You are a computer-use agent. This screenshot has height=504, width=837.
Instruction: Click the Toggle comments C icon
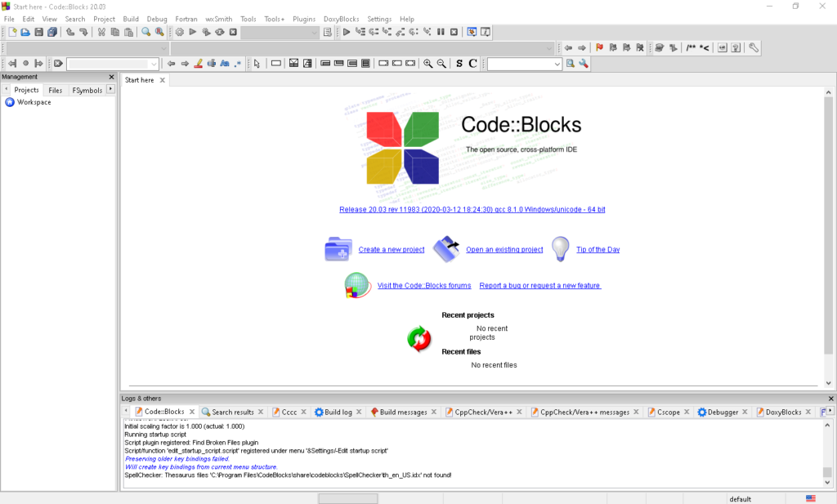click(x=472, y=64)
